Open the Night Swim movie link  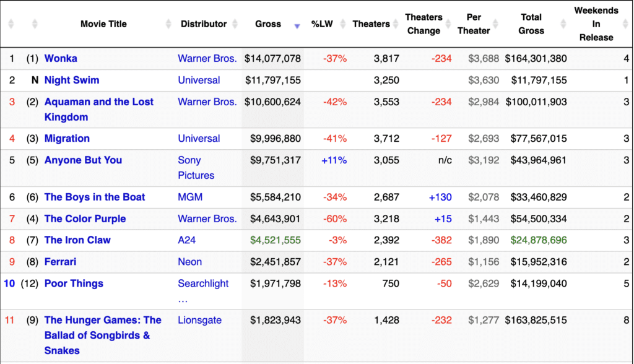[72, 80]
